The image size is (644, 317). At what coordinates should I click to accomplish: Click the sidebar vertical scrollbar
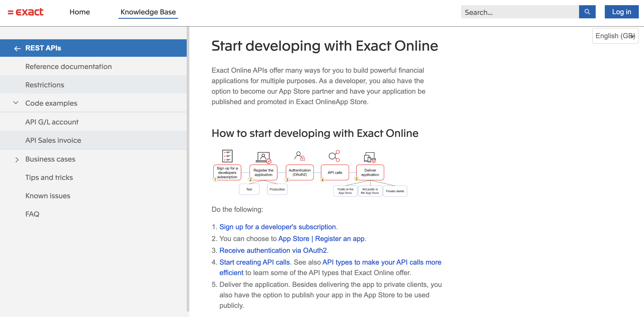(x=188, y=169)
